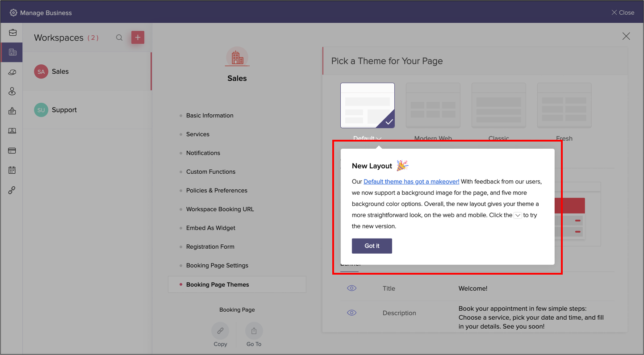644x355 pixels.
Task: Select Booking Page Themes
Action: [x=237, y=284]
